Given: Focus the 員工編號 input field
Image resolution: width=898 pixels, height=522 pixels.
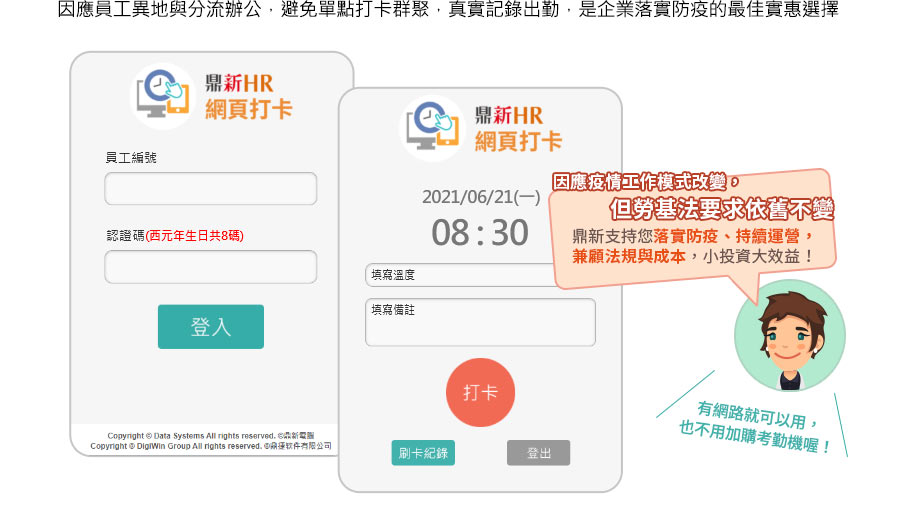Looking at the screenshot, I should 210,188.
